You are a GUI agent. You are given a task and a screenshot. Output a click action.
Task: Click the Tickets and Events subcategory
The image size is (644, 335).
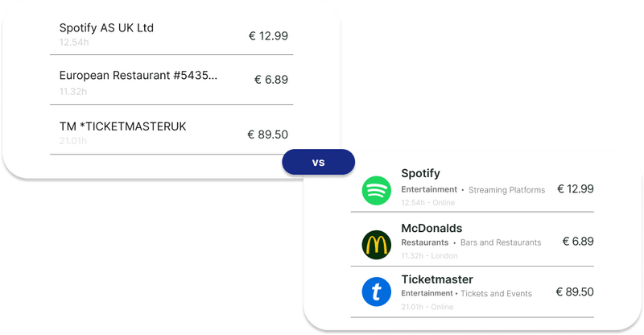click(x=495, y=294)
